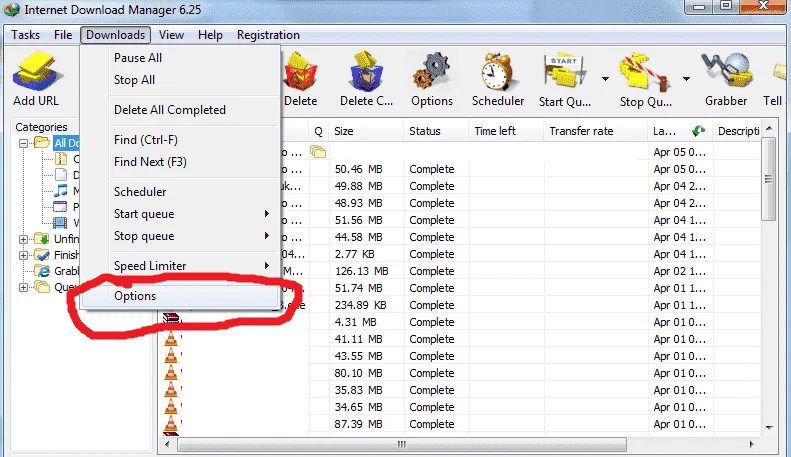Close the open Downloads menu

[116, 35]
